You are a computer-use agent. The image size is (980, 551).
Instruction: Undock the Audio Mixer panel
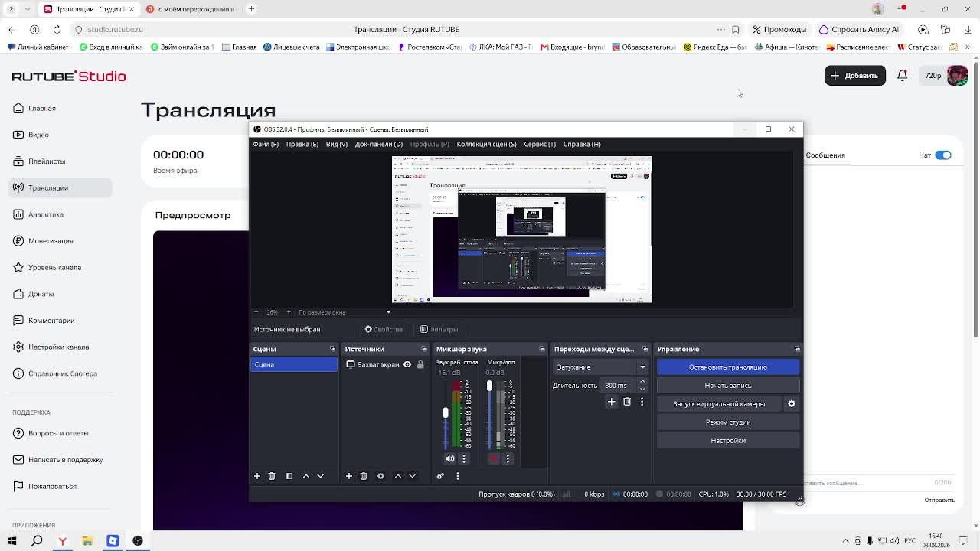[542, 349]
